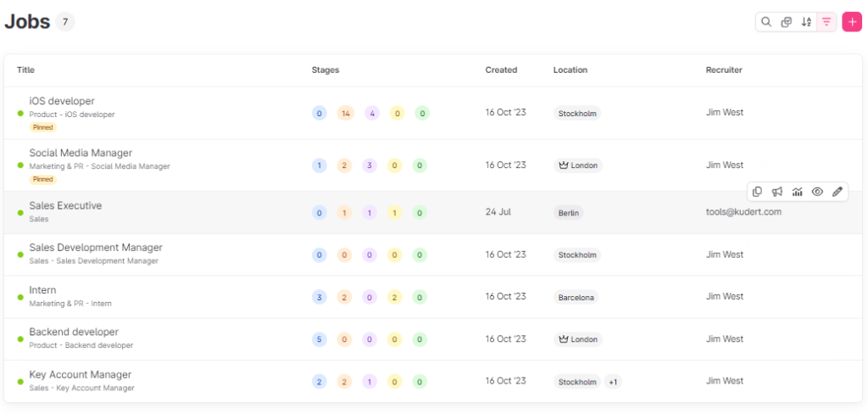Click the purple stage count 3 for Social Media Manager
Image resolution: width=868 pixels, height=414 pixels.
370,165
